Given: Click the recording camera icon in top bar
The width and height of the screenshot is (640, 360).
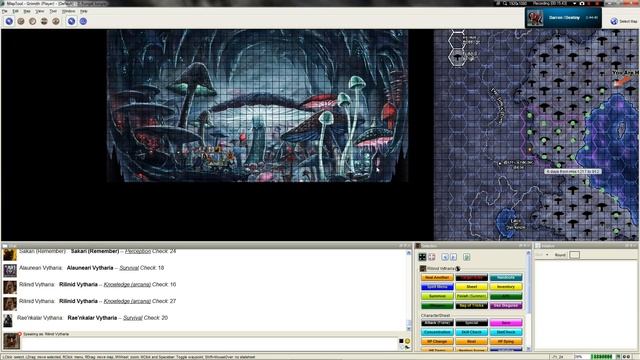Looking at the screenshot, I should [582, 3].
